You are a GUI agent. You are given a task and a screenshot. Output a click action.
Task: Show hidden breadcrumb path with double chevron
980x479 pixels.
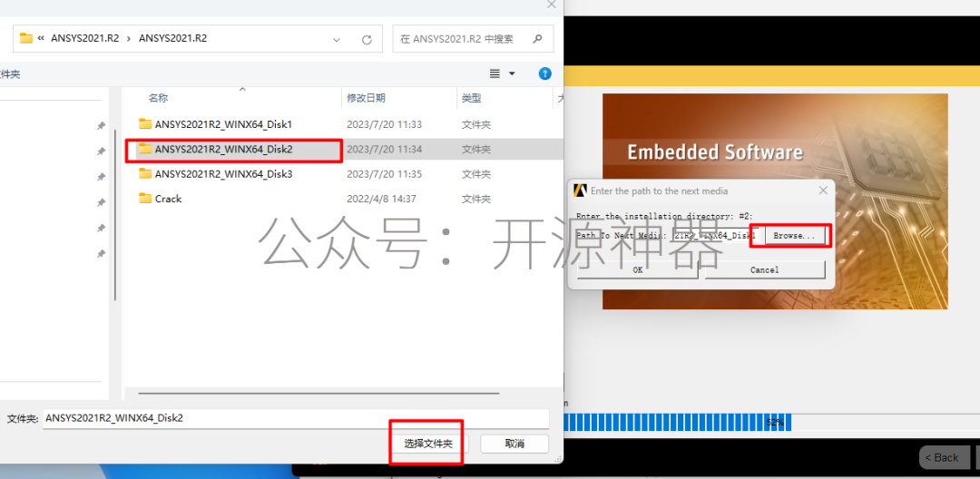click(41, 38)
